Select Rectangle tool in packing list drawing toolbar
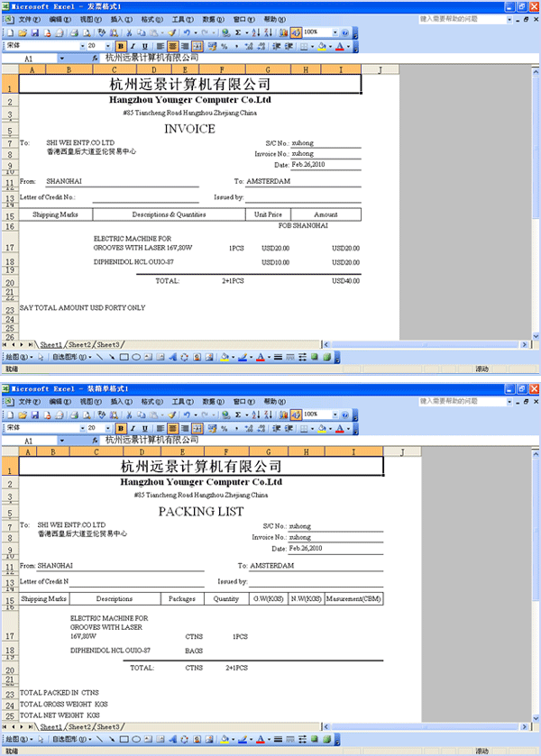Screen dimensions: 541x756 coord(124,739)
